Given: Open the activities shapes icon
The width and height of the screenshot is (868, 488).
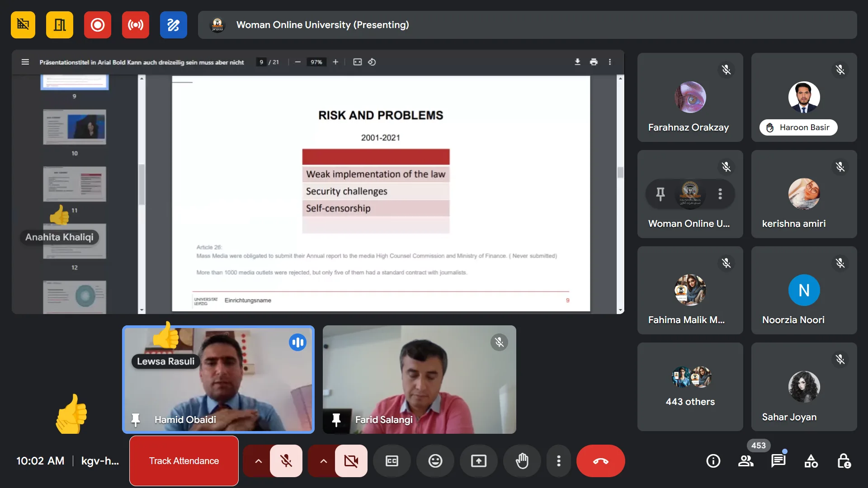Looking at the screenshot, I should click(x=811, y=461).
